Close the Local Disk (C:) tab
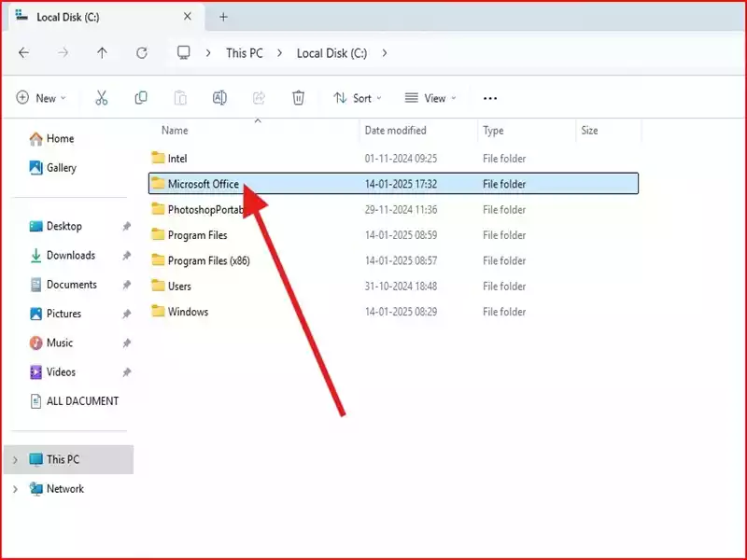Image resolution: width=747 pixels, height=560 pixels. click(188, 17)
